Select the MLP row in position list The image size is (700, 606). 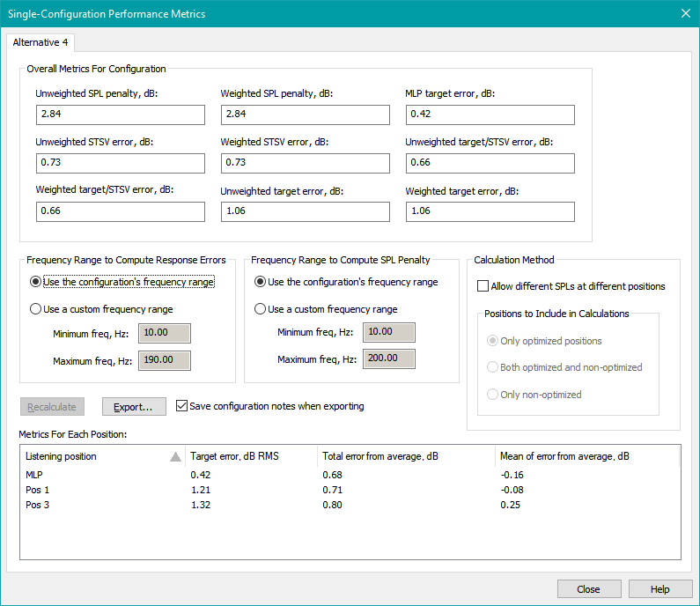click(x=350, y=475)
